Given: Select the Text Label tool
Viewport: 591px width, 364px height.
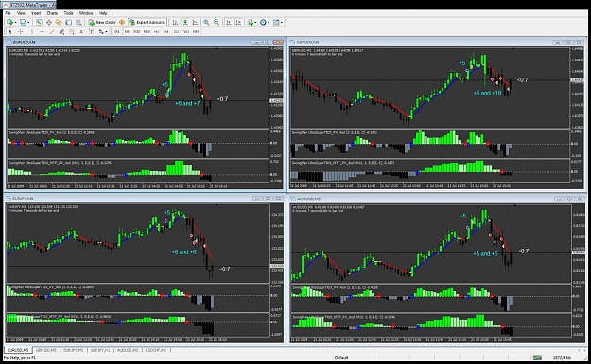Looking at the screenshot, I should [91, 31].
